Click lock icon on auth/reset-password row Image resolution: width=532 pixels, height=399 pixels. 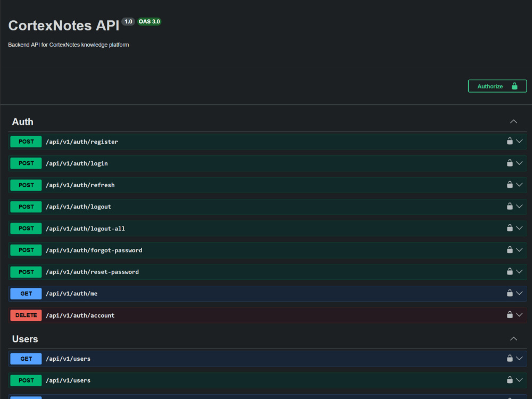coord(510,271)
